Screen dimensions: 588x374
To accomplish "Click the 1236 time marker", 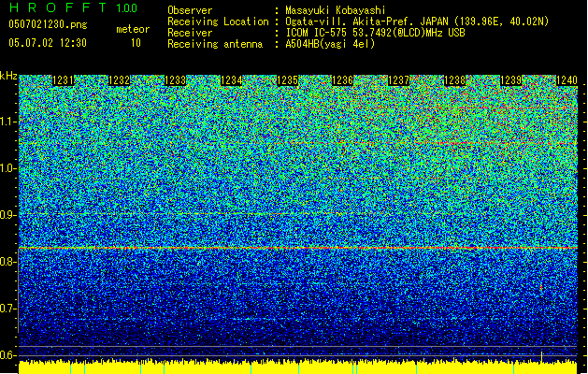I will click(x=342, y=80).
